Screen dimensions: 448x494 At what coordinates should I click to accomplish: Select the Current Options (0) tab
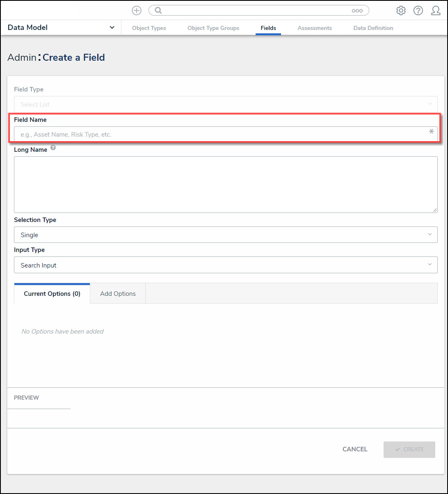tap(52, 294)
